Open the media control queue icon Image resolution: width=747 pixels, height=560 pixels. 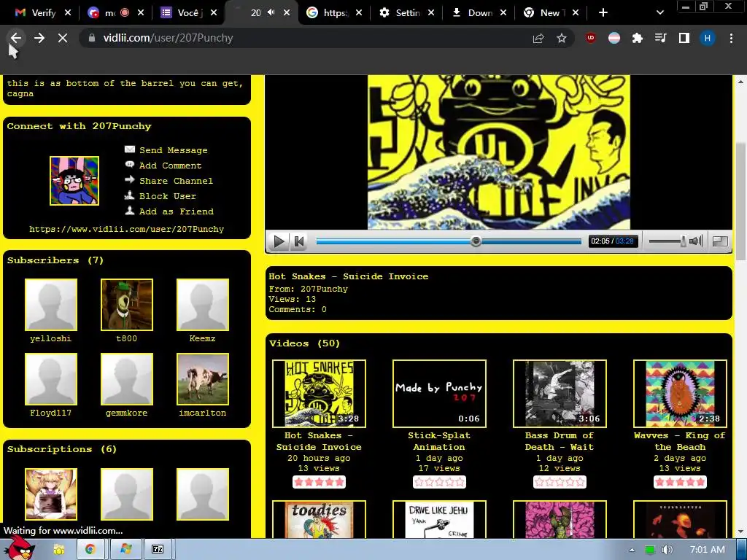[661, 38]
